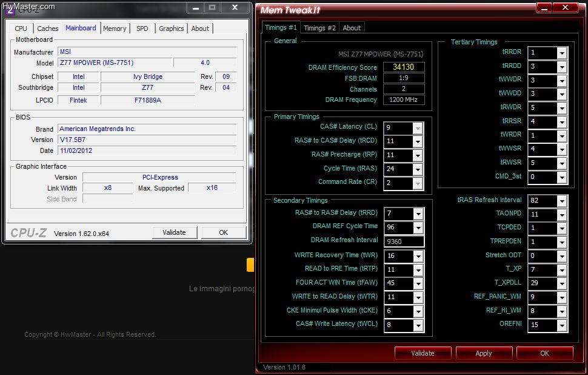Open the REF_PANIC_WM dropdown
588x375 pixels.
(562, 297)
